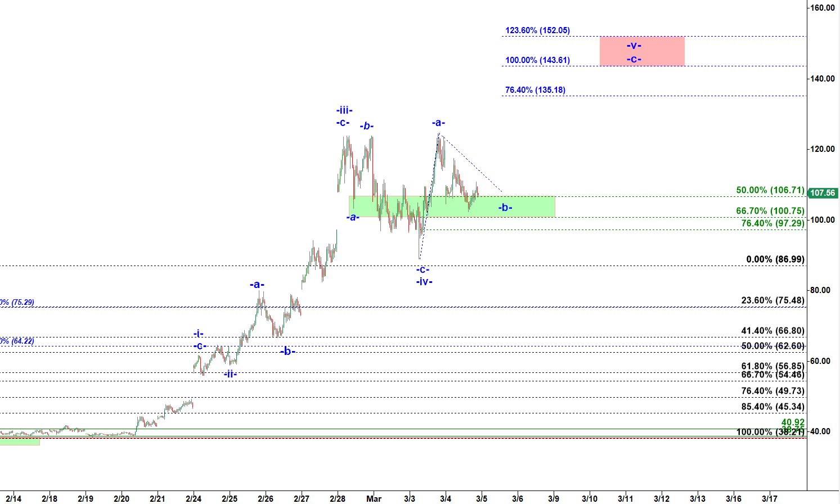Image resolution: width=840 pixels, height=504 pixels.
Task: Click the 100.00% (143.61) extension label
Action: coord(537,60)
